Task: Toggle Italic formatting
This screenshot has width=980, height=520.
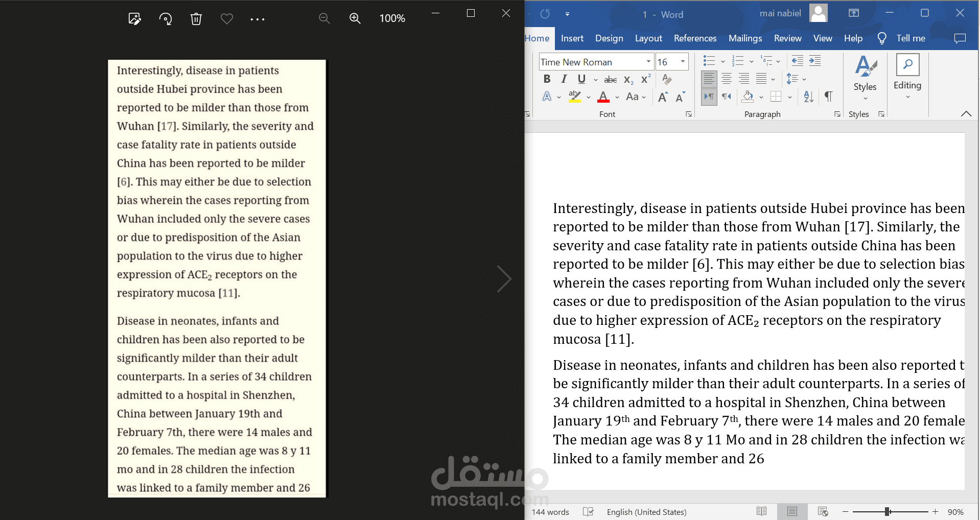Action: [564, 79]
